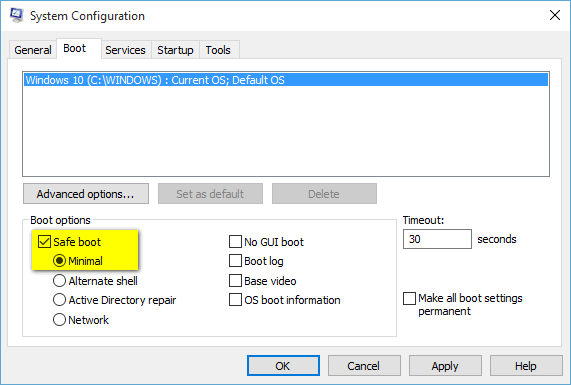Image resolution: width=571 pixels, height=385 pixels.
Task: Select the Tools tab
Action: [x=218, y=50]
